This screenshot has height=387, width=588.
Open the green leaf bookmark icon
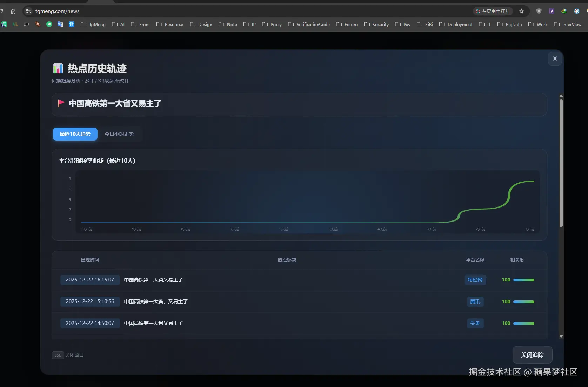pyautogui.click(x=49, y=24)
